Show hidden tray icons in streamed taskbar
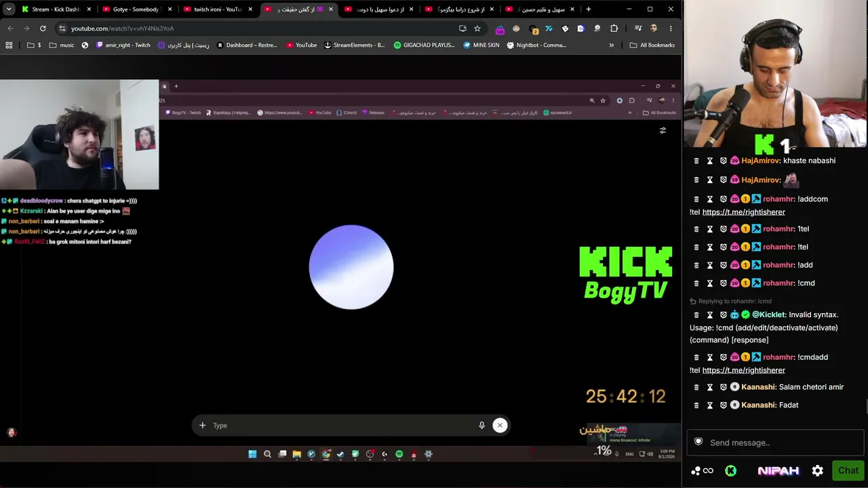 click(x=596, y=453)
